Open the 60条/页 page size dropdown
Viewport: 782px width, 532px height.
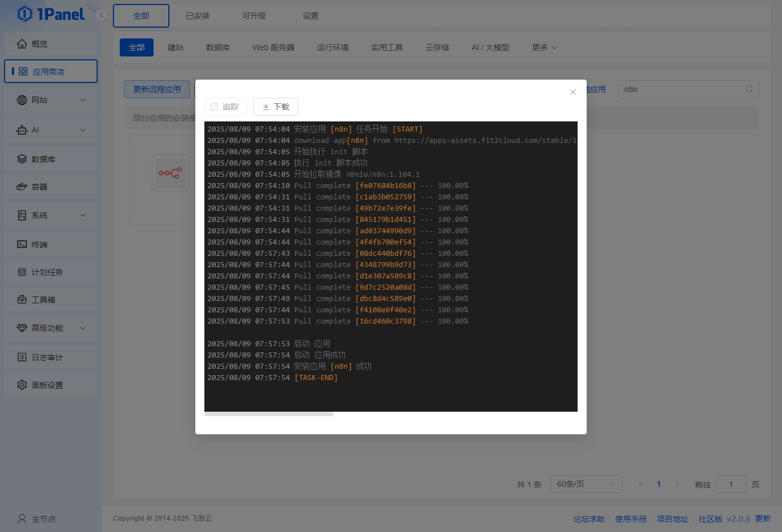click(x=587, y=484)
